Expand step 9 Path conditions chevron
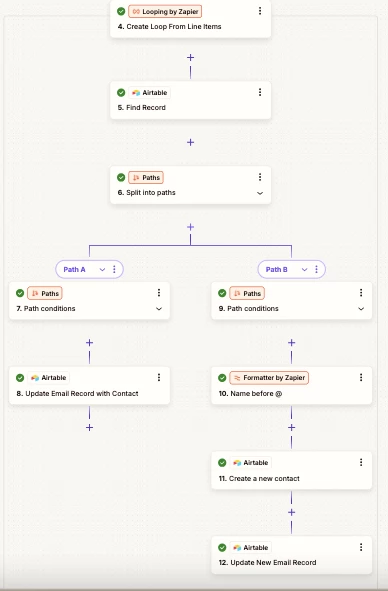 (x=361, y=309)
